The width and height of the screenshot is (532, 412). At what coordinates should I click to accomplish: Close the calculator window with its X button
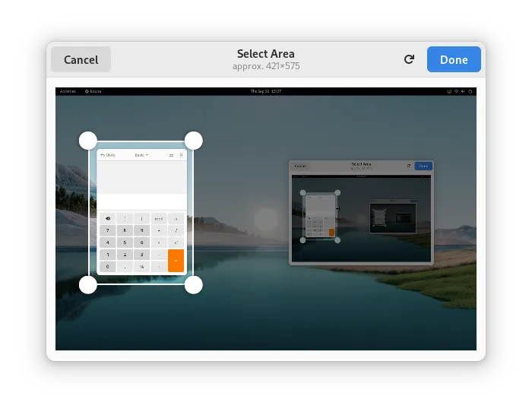(x=181, y=155)
